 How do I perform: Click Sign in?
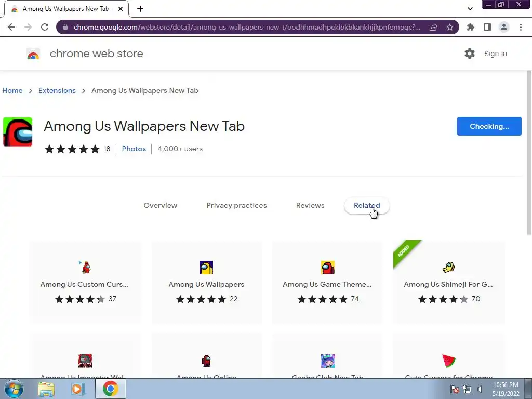[x=495, y=54]
